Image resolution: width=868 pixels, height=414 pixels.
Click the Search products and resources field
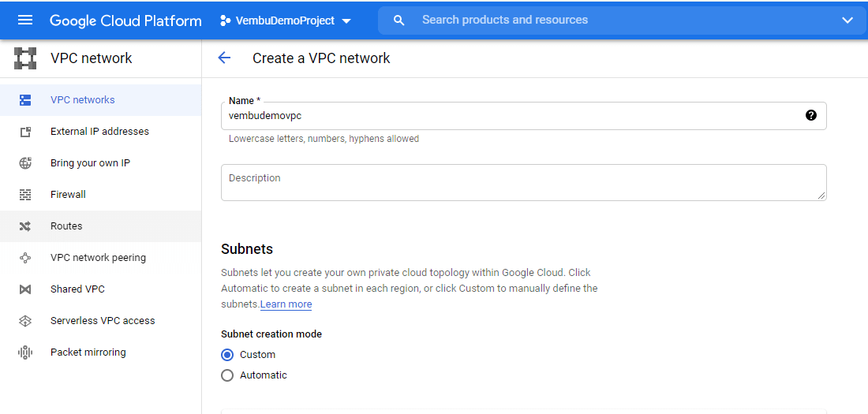coord(623,21)
